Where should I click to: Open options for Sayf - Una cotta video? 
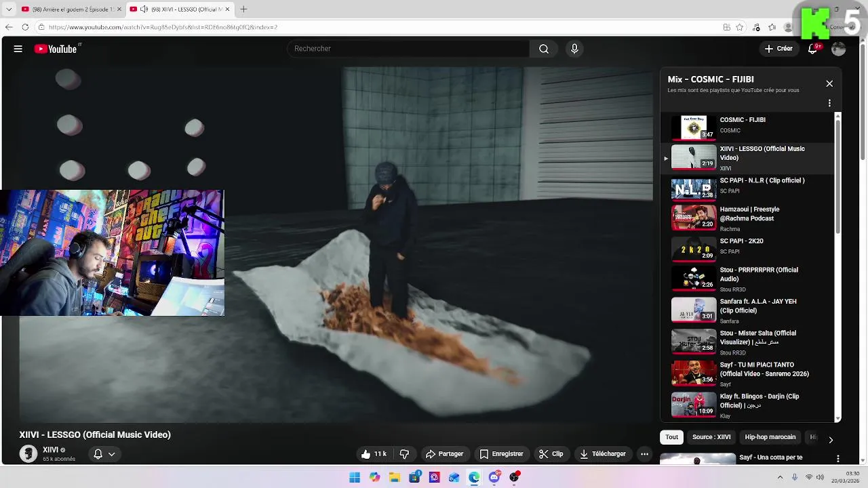click(839, 460)
